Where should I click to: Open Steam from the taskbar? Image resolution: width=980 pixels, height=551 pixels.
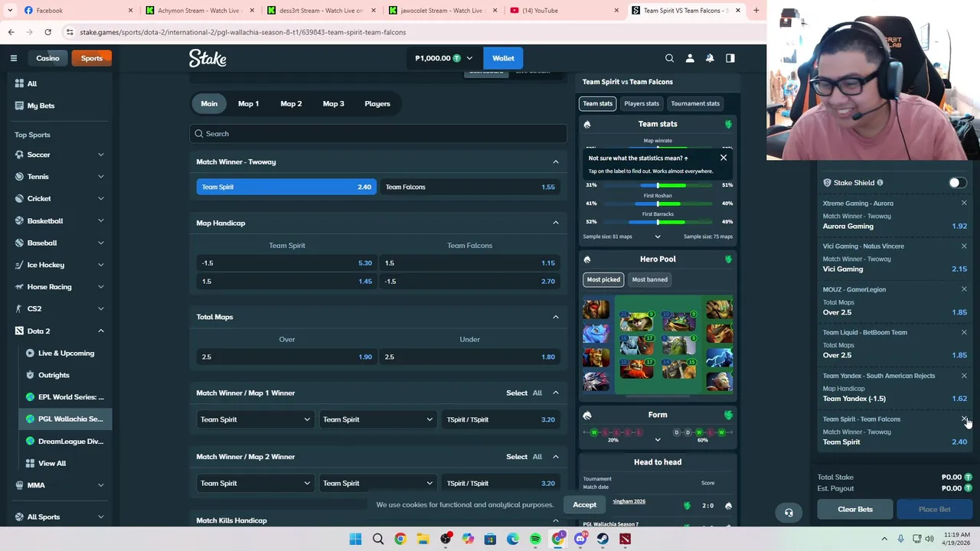603,540
